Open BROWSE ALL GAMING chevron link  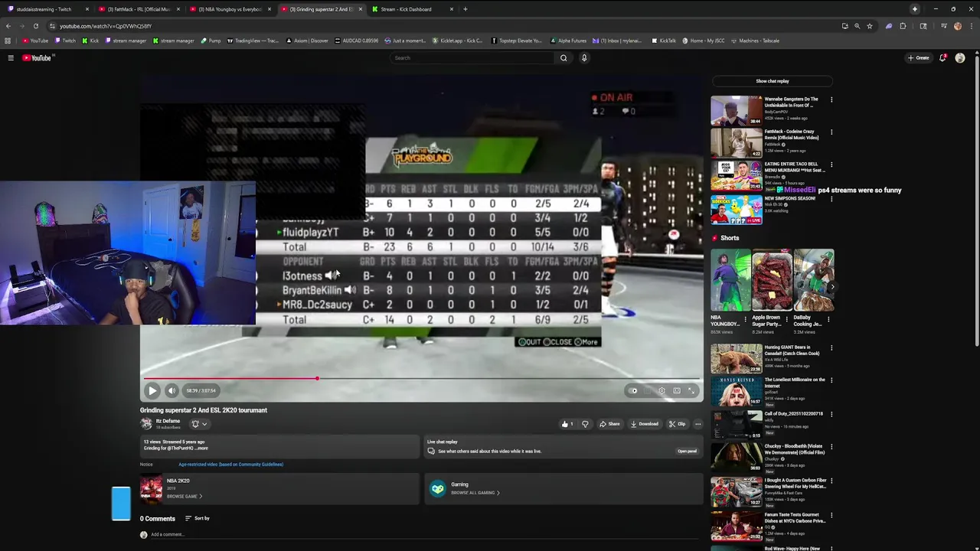click(x=475, y=493)
